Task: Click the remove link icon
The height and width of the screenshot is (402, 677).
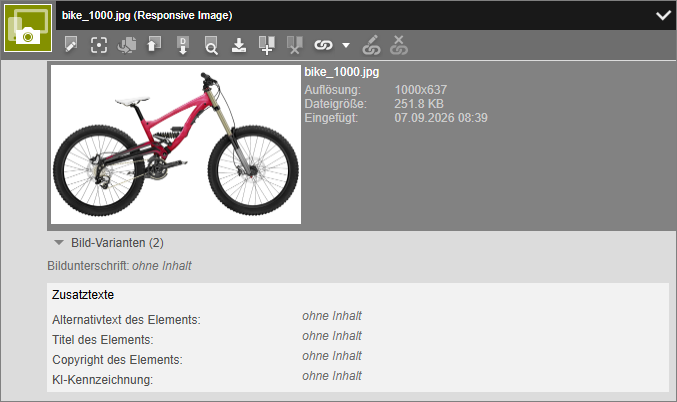Action: tap(399, 45)
